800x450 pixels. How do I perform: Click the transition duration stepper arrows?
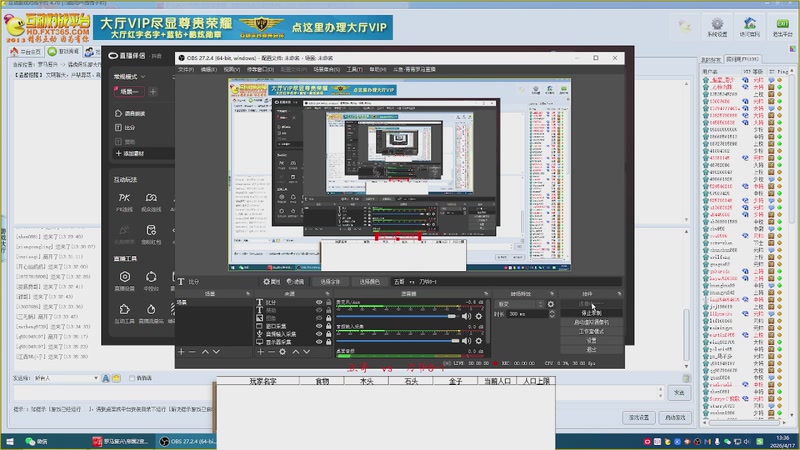(x=552, y=314)
